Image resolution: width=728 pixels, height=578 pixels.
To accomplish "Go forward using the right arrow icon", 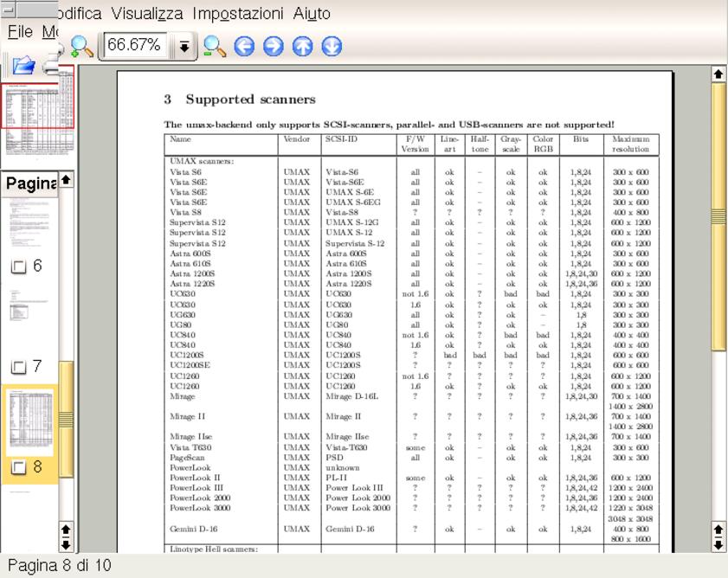I will [274, 46].
